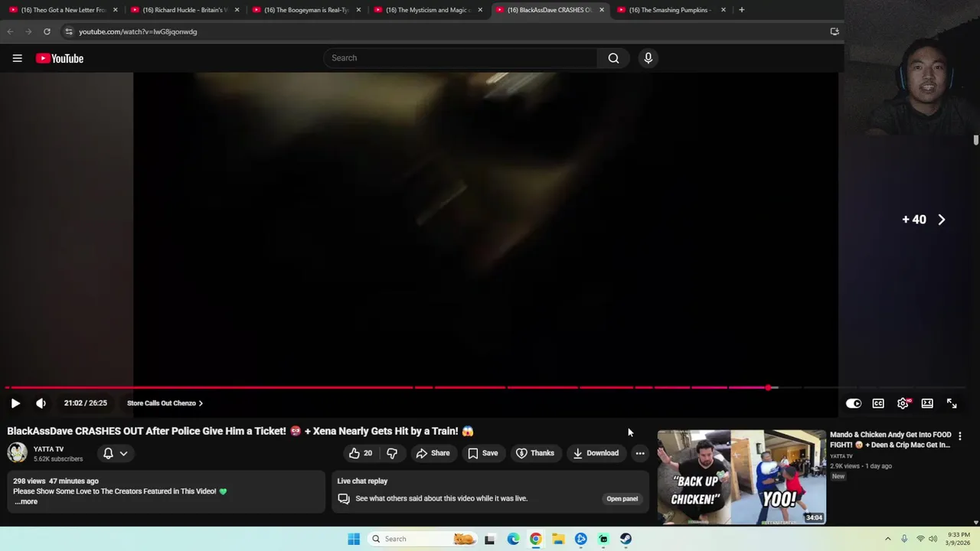Image resolution: width=980 pixels, height=551 pixels.
Task: Open the Windows Start menu
Action: pos(354,539)
